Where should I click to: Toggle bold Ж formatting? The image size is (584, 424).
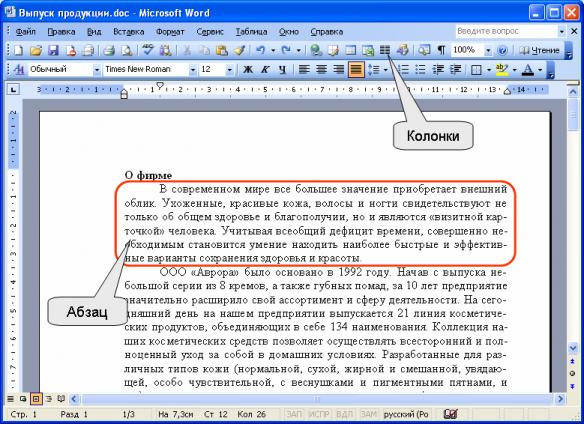(248, 70)
